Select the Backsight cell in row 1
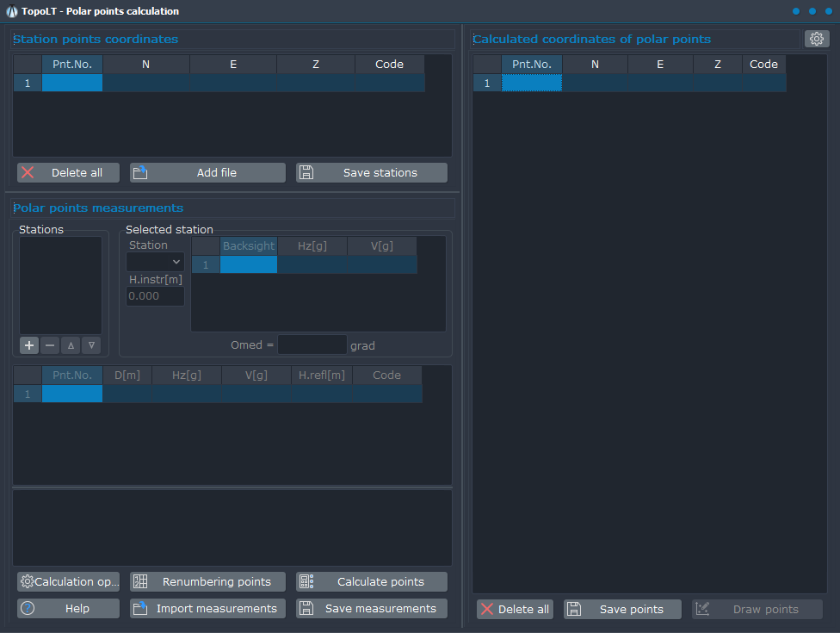This screenshot has height=633, width=840. [x=249, y=264]
